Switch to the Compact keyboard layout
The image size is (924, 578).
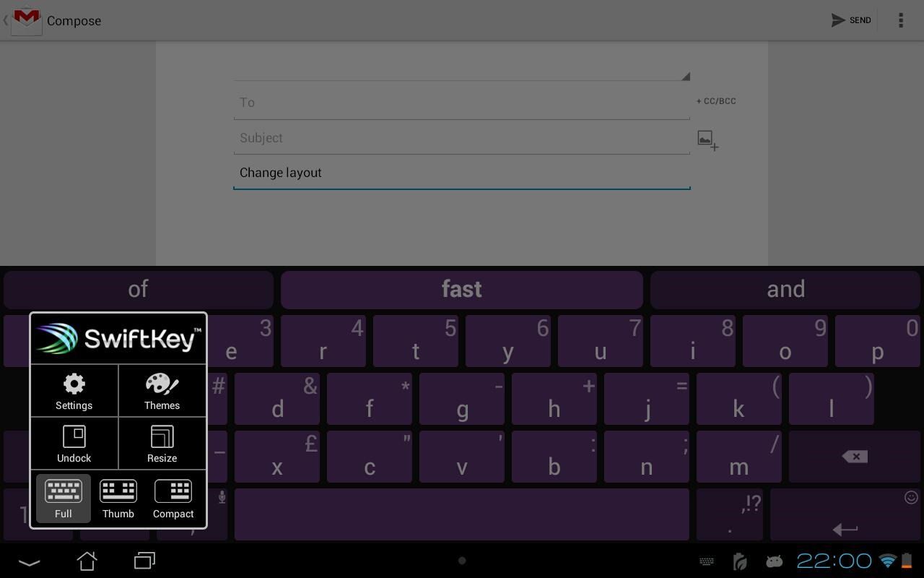[173, 499]
